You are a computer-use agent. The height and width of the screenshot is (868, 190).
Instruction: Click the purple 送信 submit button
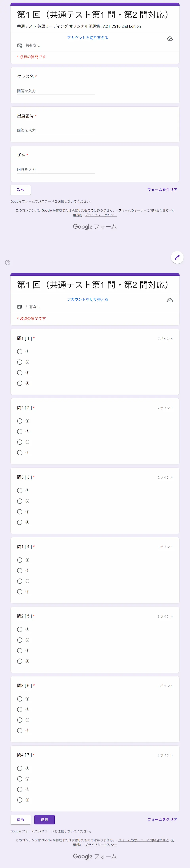(45, 820)
